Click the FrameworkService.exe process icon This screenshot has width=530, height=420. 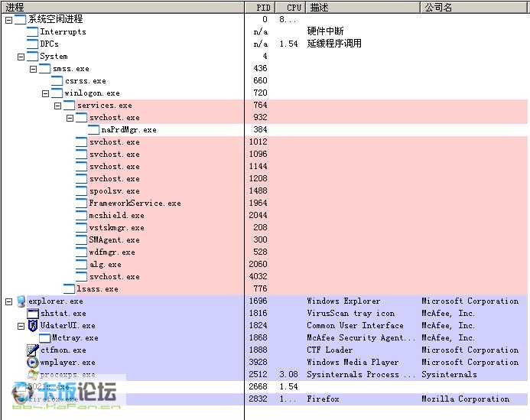pos(82,203)
